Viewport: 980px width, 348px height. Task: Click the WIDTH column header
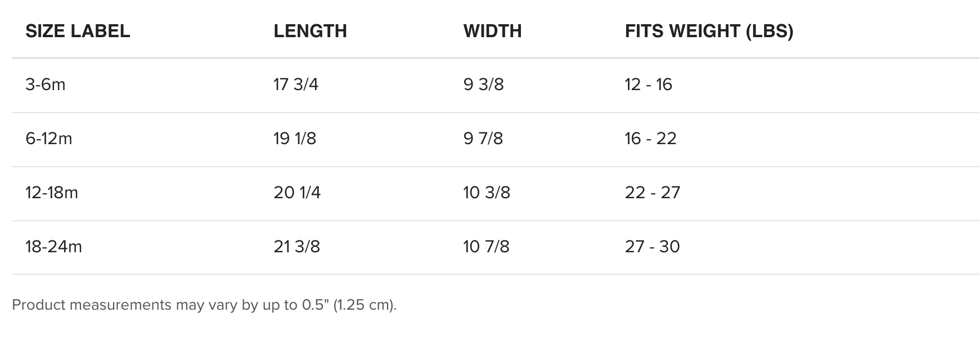pyautogui.click(x=492, y=31)
